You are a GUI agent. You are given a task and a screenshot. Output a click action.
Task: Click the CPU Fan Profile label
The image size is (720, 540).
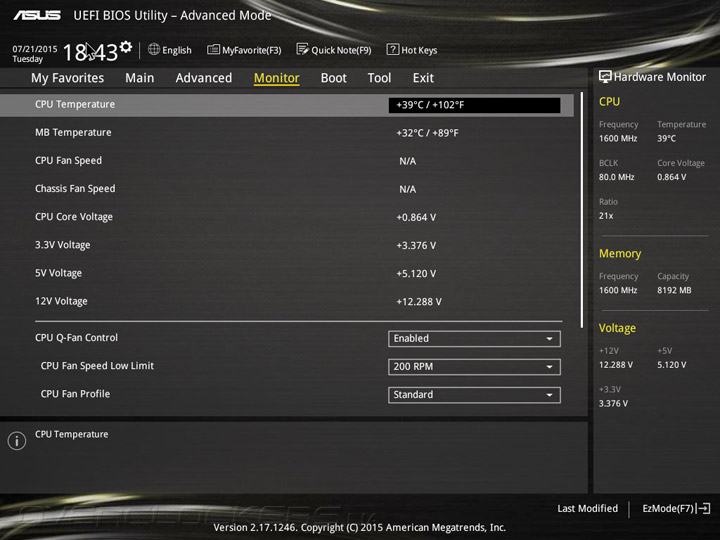click(x=75, y=394)
